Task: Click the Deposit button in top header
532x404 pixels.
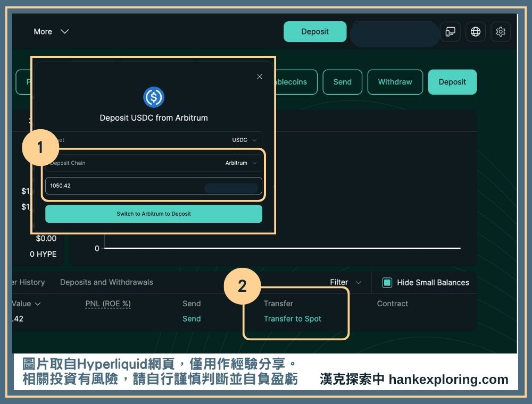Action: click(315, 31)
